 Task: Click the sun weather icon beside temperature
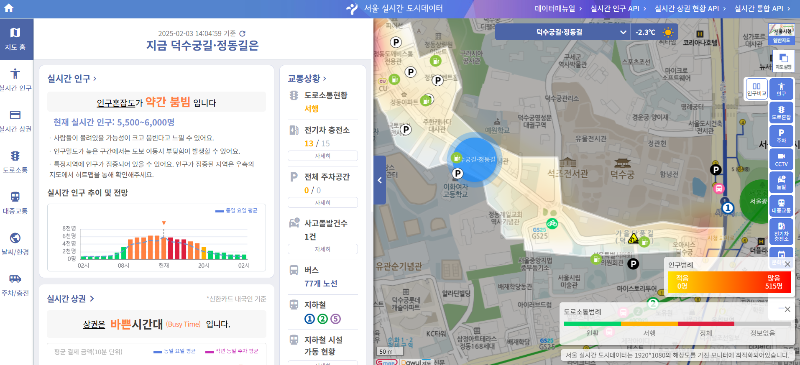[668, 32]
